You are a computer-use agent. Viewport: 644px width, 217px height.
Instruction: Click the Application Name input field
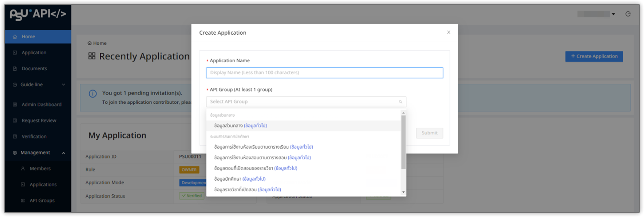[x=324, y=73]
